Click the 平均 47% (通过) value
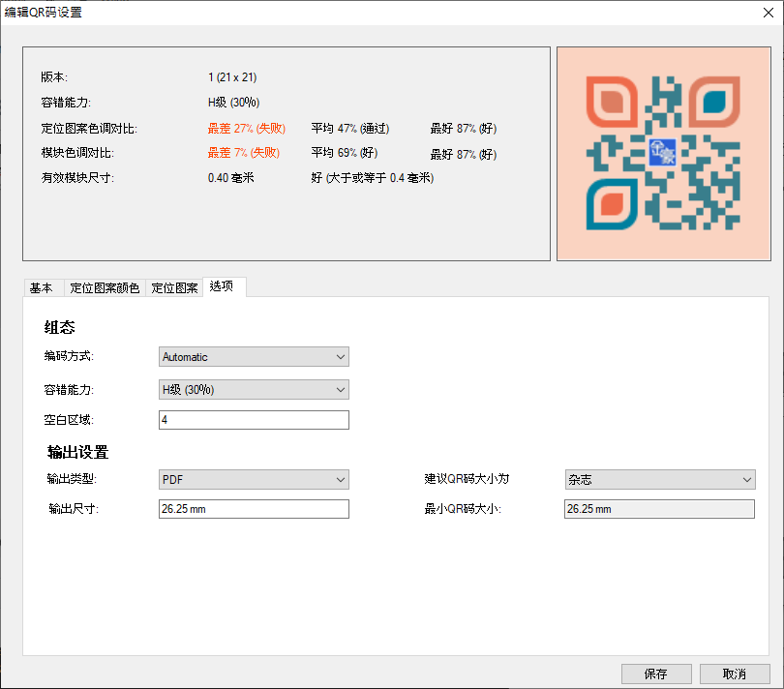This screenshot has height=689, width=784. coord(350,129)
